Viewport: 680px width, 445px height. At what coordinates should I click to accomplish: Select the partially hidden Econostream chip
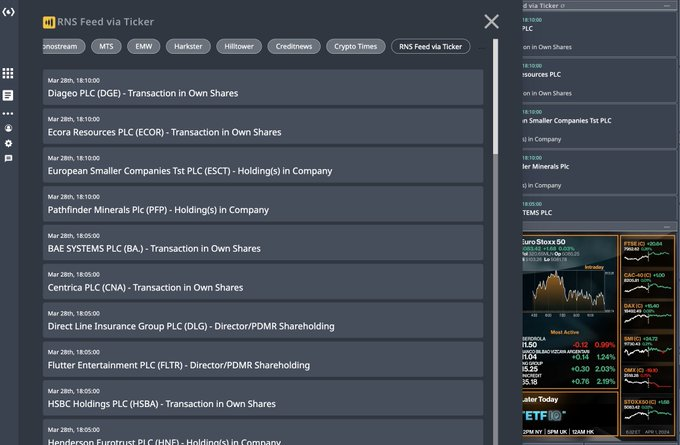click(64, 46)
